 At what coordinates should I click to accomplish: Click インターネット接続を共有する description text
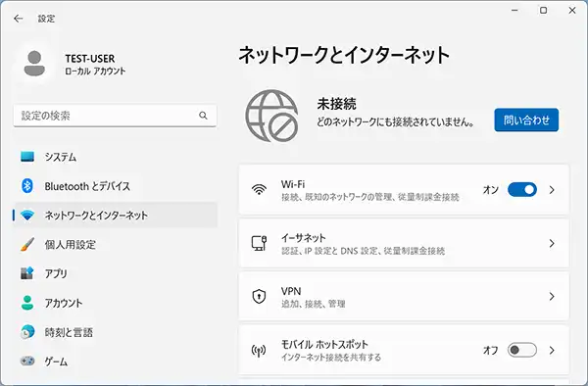(x=331, y=358)
